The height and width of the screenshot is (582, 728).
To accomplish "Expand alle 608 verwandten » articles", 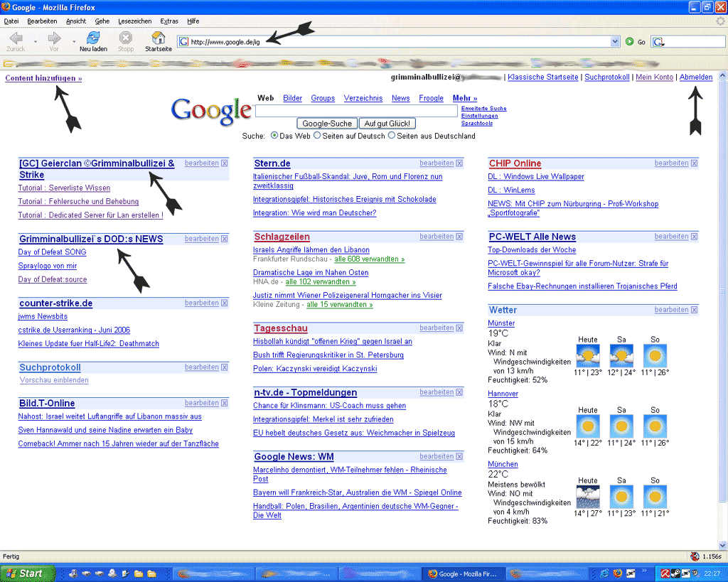I will click(x=370, y=259).
